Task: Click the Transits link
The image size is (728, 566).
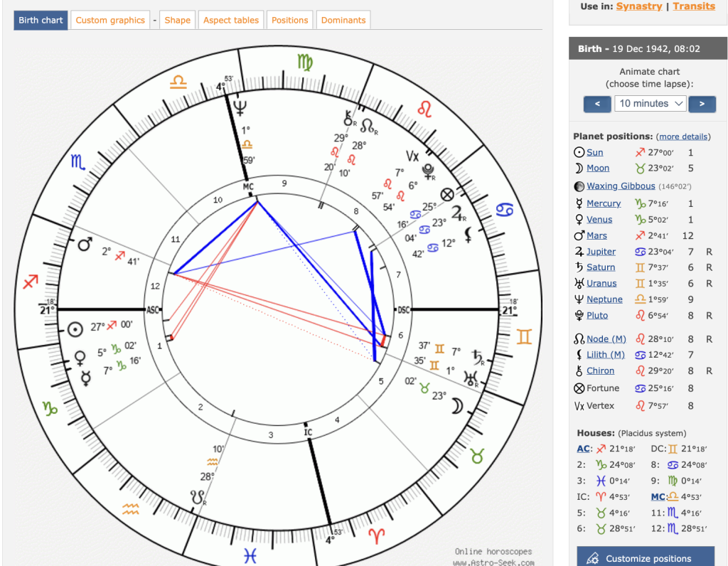Action: point(693,6)
